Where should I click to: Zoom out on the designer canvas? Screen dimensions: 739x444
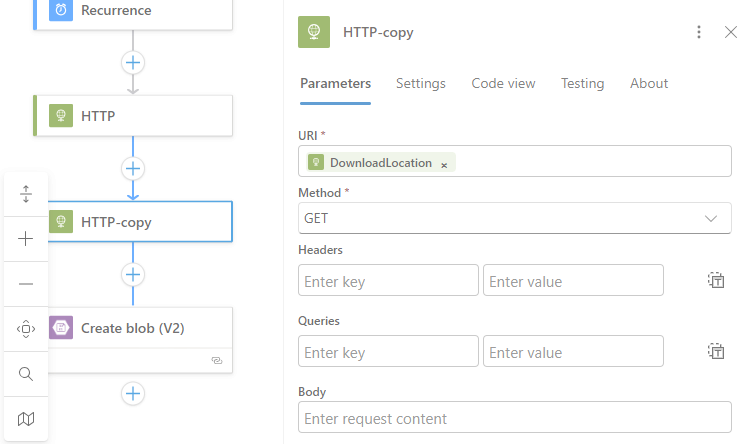[x=26, y=284]
